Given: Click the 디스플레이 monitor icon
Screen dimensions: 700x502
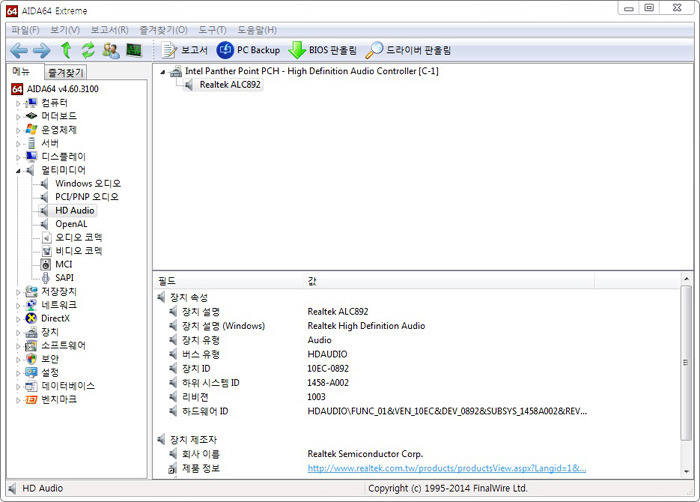Looking at the screenshot, I should point(31,156).
